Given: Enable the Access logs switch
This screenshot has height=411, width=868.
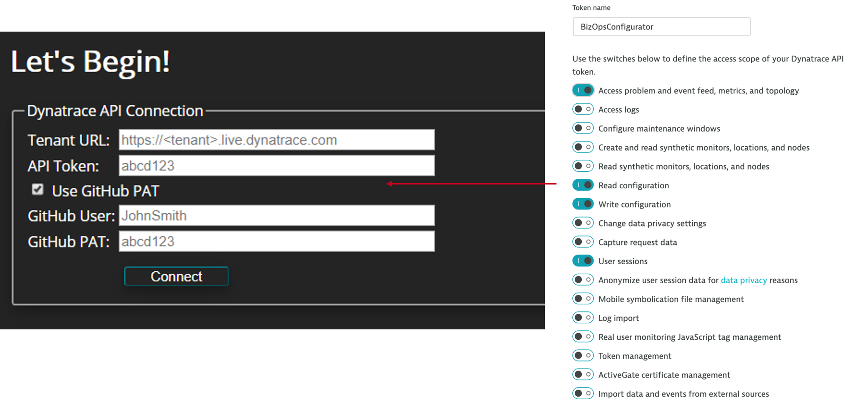Looking at the screenshot, I should point(583,109).
